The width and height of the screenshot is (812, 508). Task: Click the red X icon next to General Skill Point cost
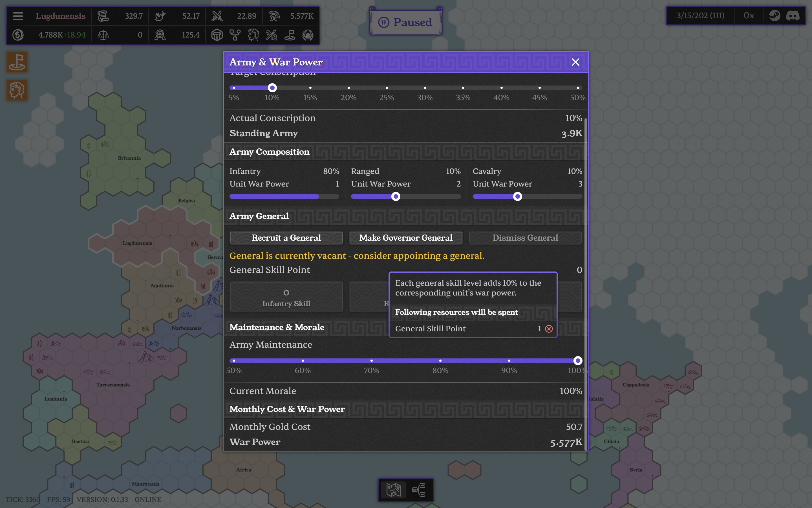pos(549,329)
